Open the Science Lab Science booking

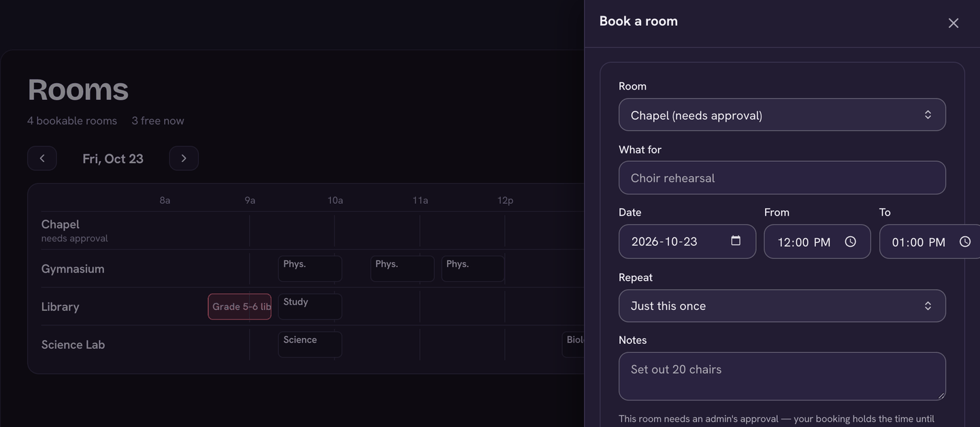tap(310, 345)
